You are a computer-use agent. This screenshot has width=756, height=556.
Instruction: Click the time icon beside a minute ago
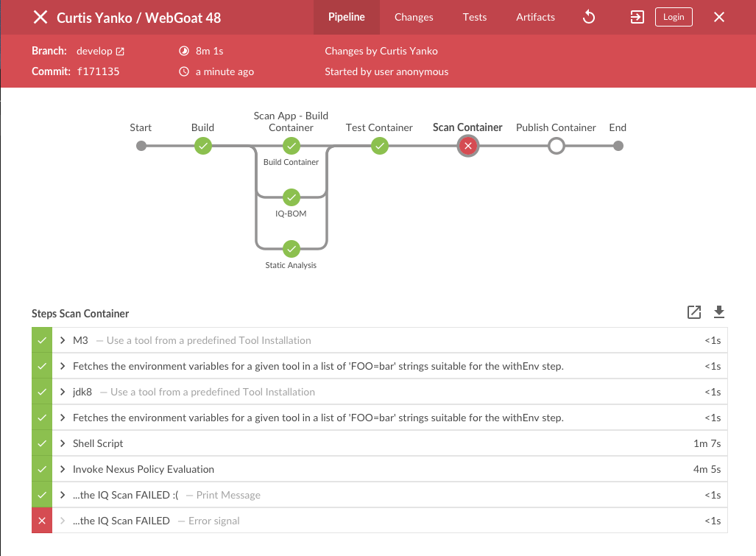pyautogui.click(x=184, y=71)
